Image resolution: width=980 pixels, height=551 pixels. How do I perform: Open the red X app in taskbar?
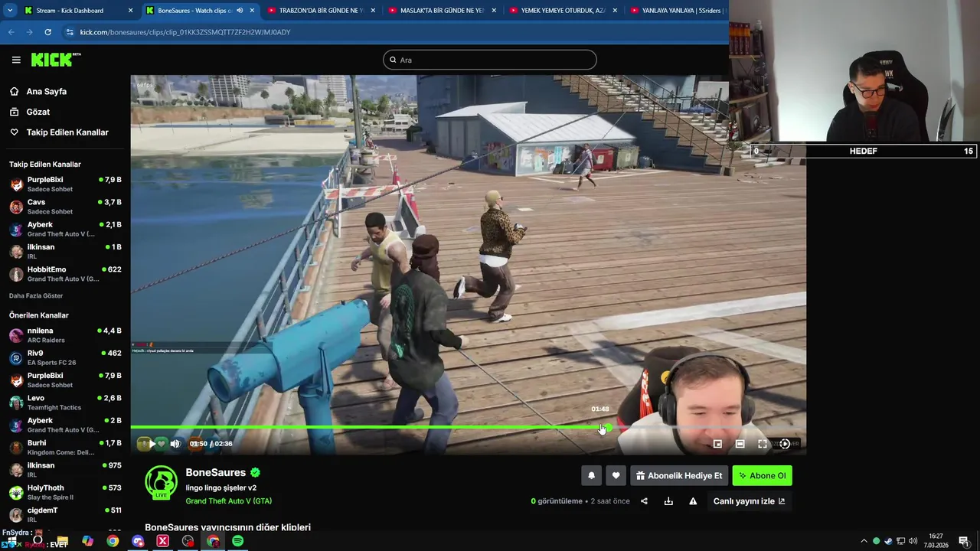point(163,541)
